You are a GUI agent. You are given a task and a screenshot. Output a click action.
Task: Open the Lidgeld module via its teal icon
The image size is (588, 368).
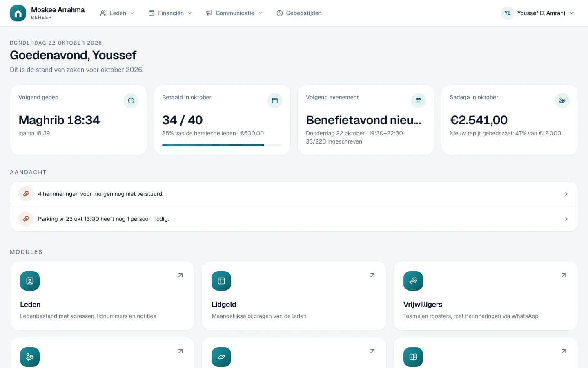221,281
